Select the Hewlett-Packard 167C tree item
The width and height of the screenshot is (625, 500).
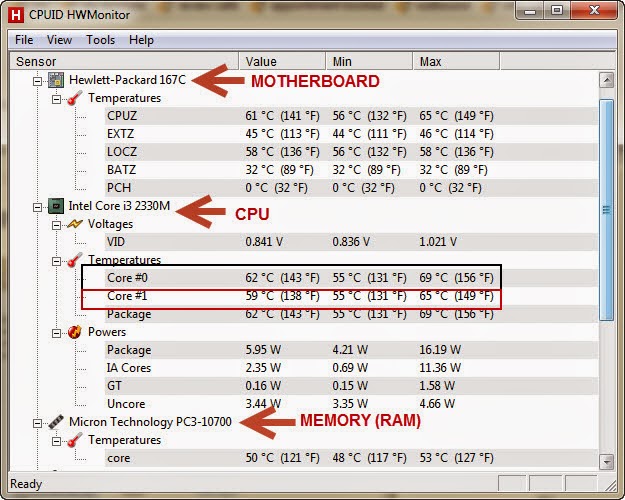[x=127, y=80]
